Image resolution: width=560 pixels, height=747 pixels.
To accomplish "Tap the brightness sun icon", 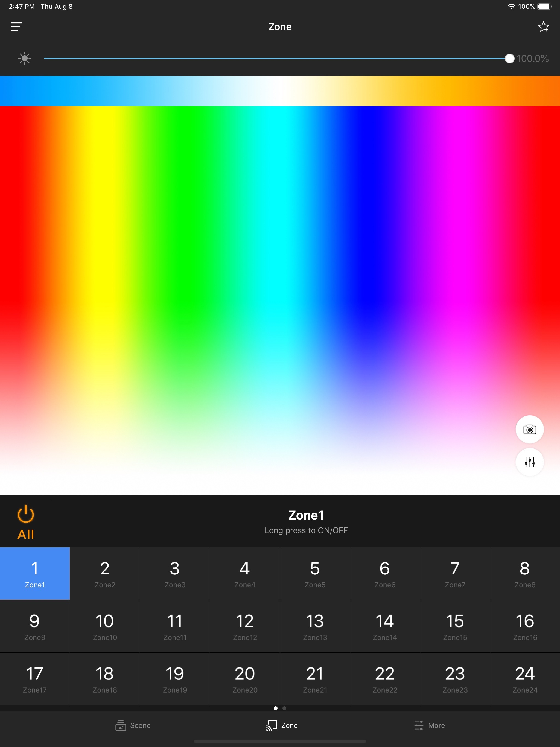I will click(24, 59).
